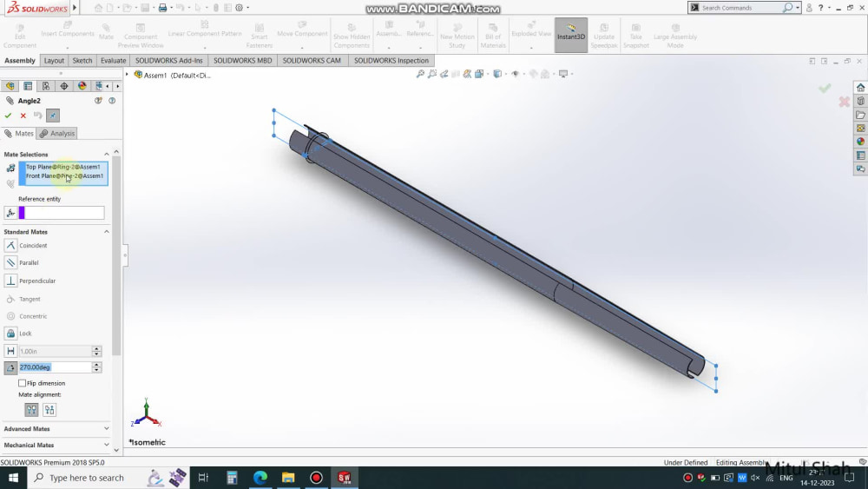Click the Previous View icon

(444, 74)
